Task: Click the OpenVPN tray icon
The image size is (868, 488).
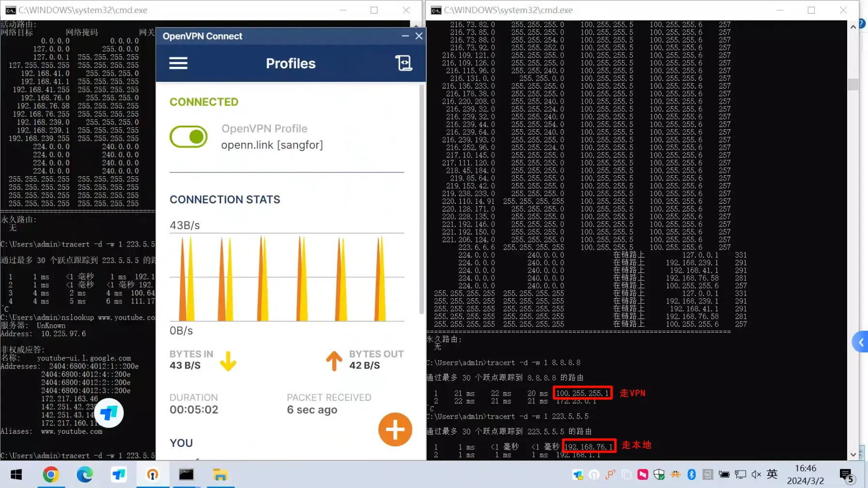Action: pyautogui.click(x=594, y=474)
